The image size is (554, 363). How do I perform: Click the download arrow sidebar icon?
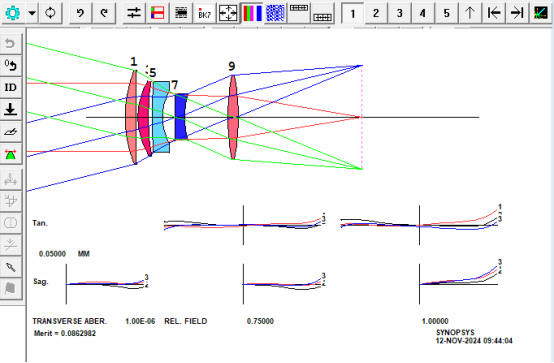coord(11,109)
